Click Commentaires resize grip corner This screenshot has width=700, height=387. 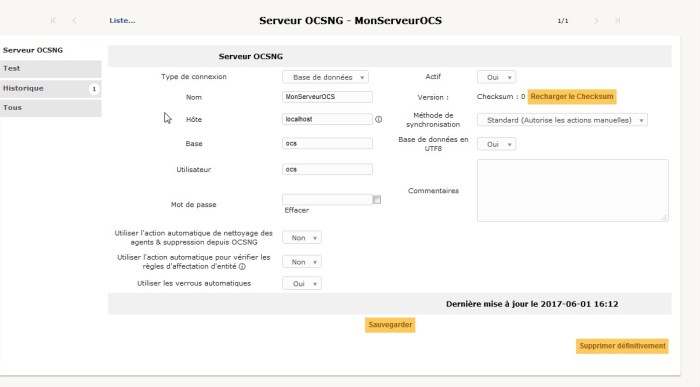coord(664,217)
